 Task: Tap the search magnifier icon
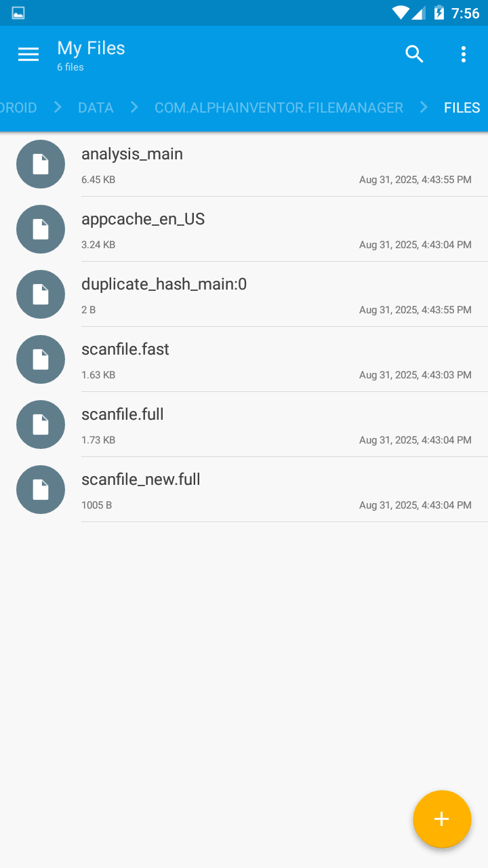pos(414,54)
